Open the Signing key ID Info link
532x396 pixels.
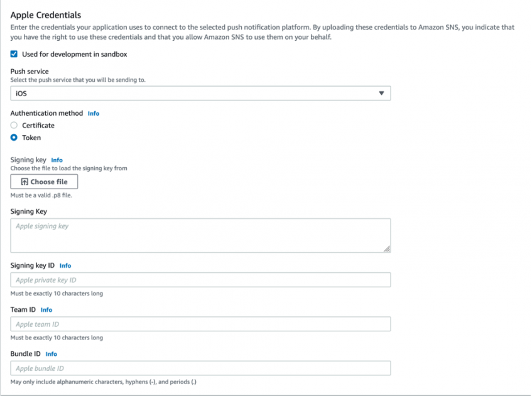tap(65, 265)
